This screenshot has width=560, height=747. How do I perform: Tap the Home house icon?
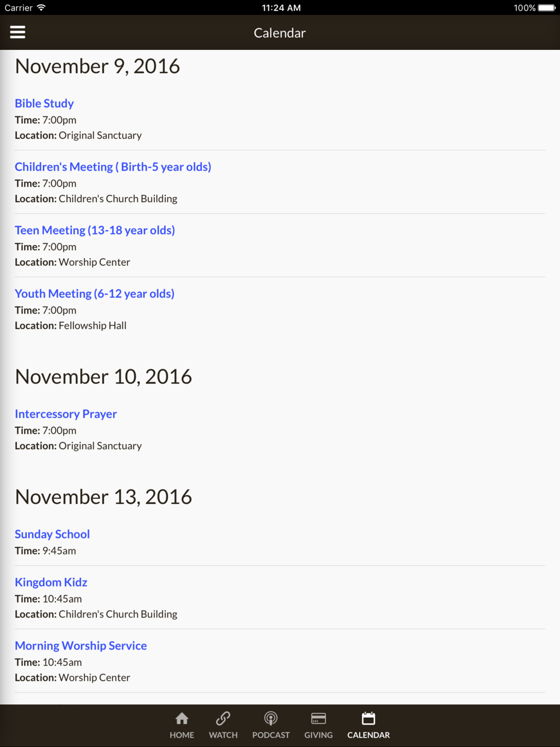[182, 718]
